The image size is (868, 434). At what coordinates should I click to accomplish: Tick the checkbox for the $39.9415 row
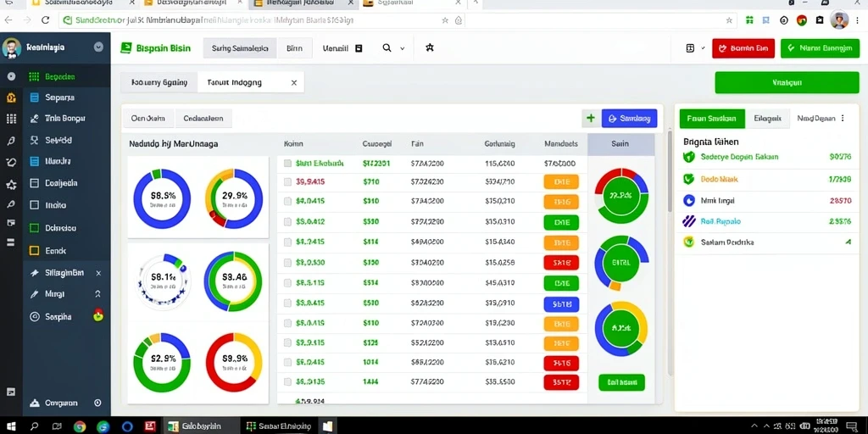[x=288, y=181]
